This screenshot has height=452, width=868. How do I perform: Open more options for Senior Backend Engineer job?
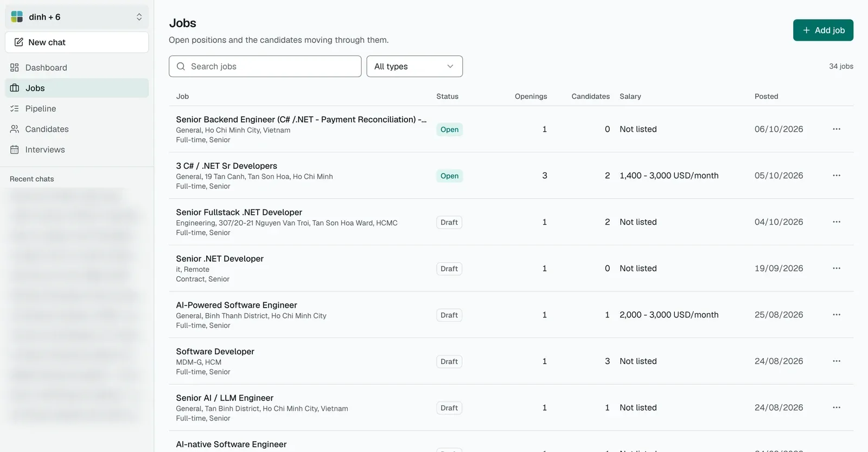pyautogui.click(x=837, y=129)
